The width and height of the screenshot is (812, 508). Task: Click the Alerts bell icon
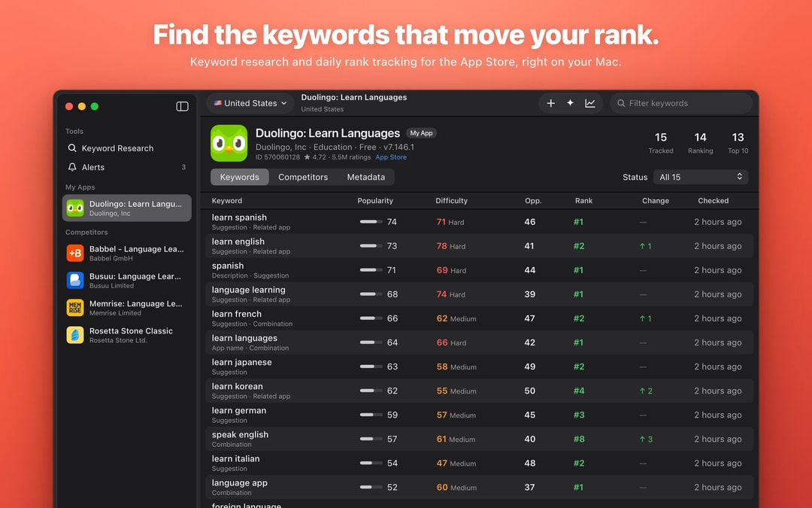tap(72, 167)
